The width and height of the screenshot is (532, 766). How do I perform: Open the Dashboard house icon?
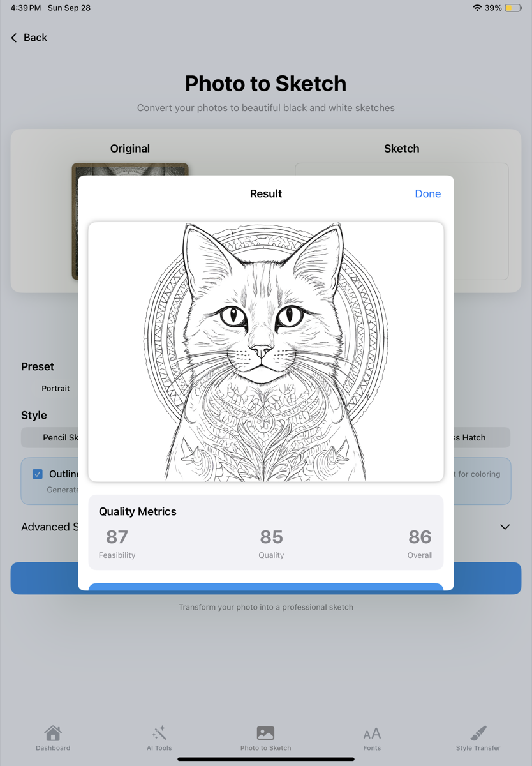click(x=53, y=733)
